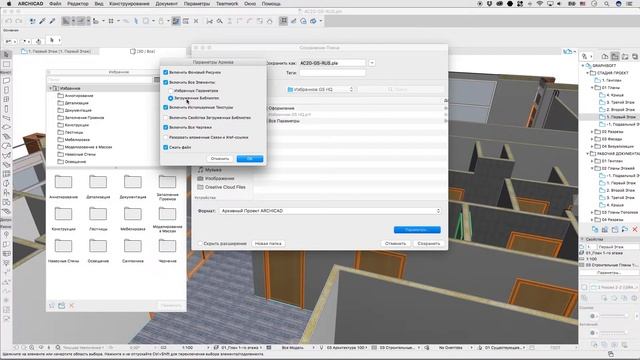Open Wi-Fi status in macOS menu bar
640x360 pixels.
pyautogui.click(x=540, y=4)
